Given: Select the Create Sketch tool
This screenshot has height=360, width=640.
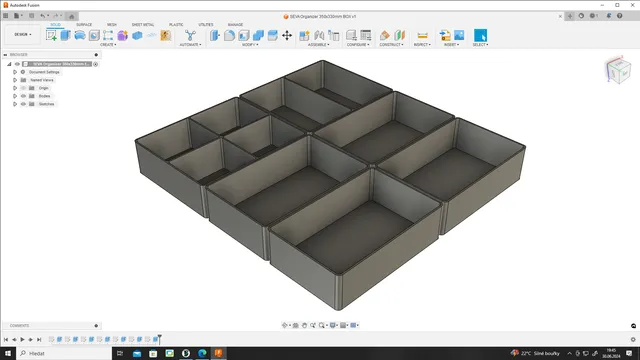Looking at the screenshot, I should coord(51,35).
